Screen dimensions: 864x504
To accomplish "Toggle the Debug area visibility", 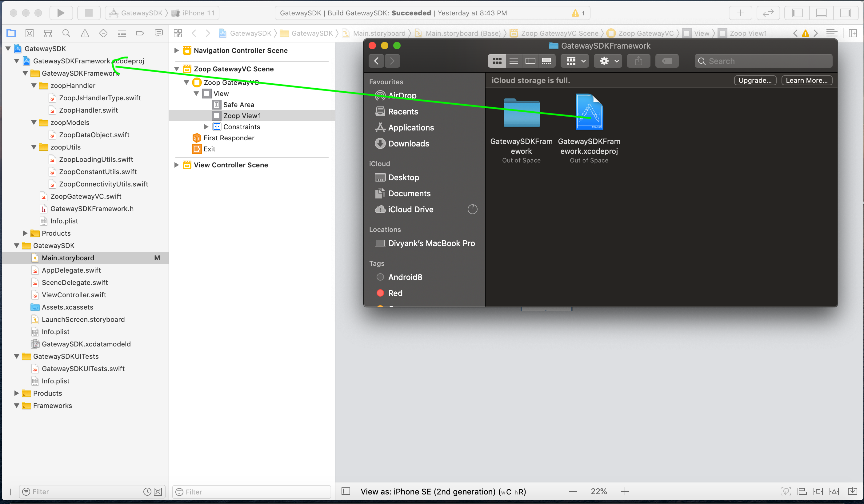I will 821,13.
